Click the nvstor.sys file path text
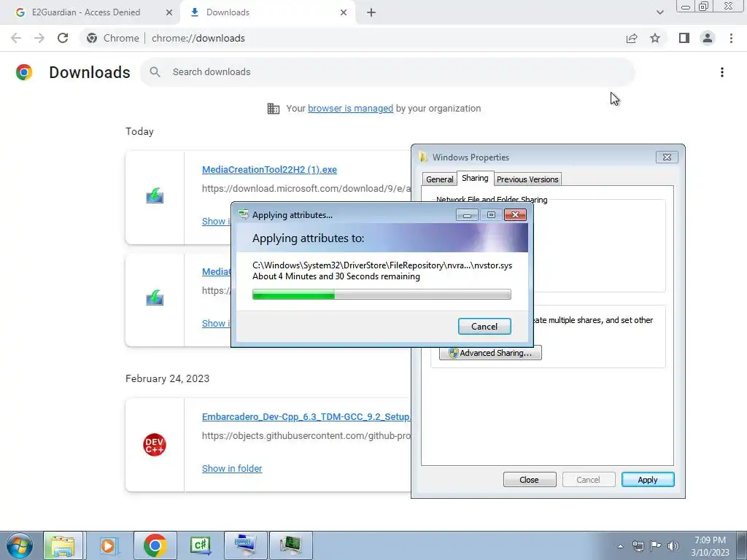 (x=382, y=265)
